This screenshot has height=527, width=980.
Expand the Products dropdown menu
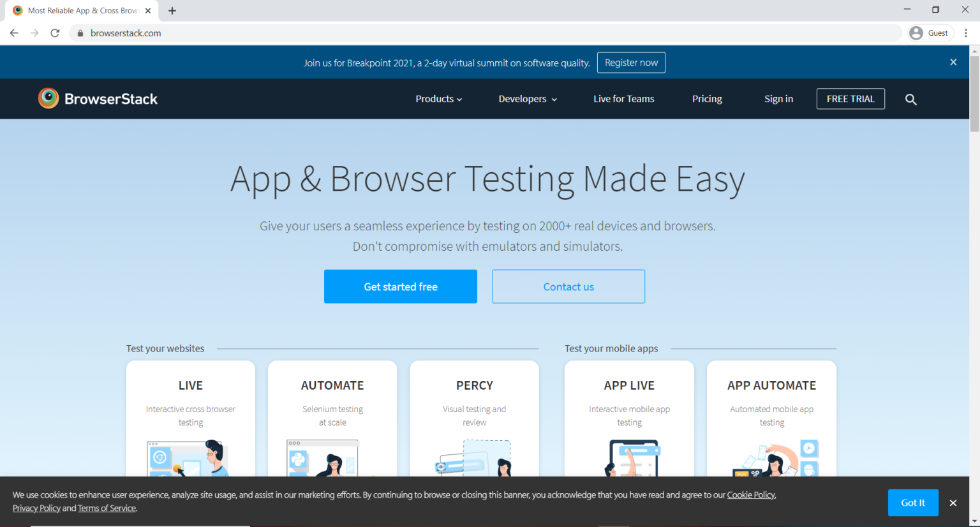pyautogui.click(x=438, y=99)
